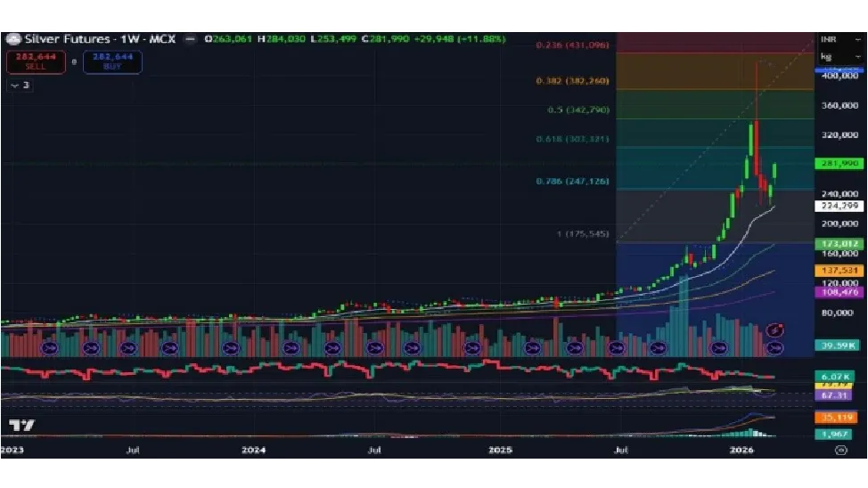
Task: Open chart settings gear icon near time axis
Action: pos(841,450)
